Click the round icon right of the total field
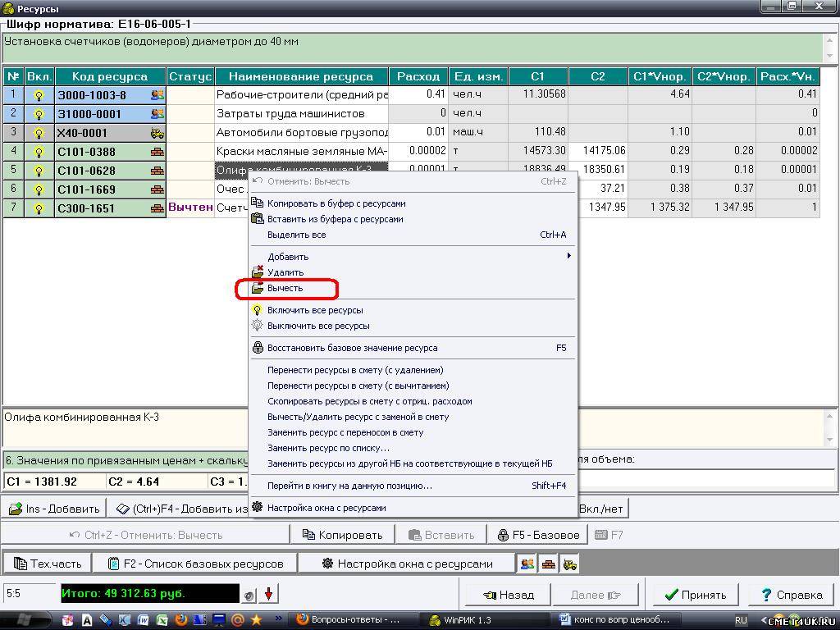The height and width of the screenshot is (630, 840). click(x=249, y=595)
